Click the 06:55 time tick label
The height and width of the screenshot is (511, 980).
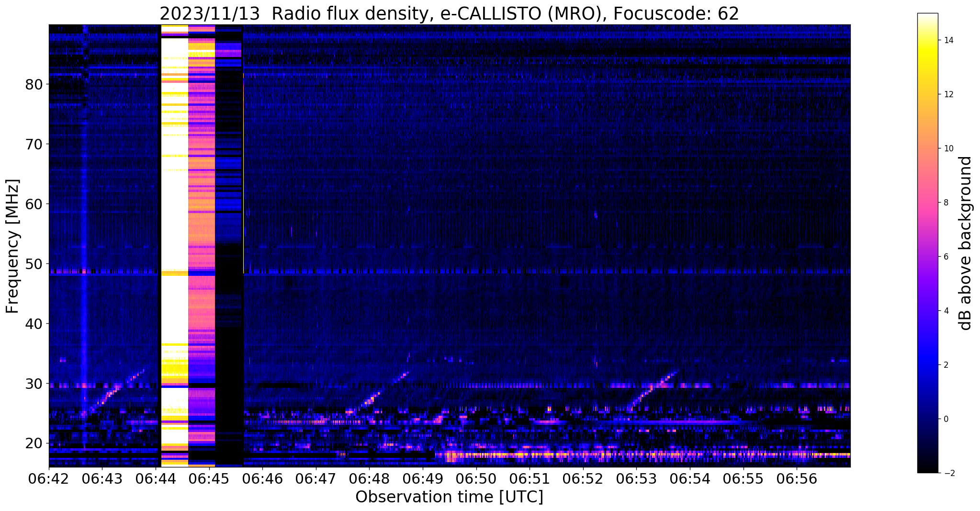coord(743,478)
